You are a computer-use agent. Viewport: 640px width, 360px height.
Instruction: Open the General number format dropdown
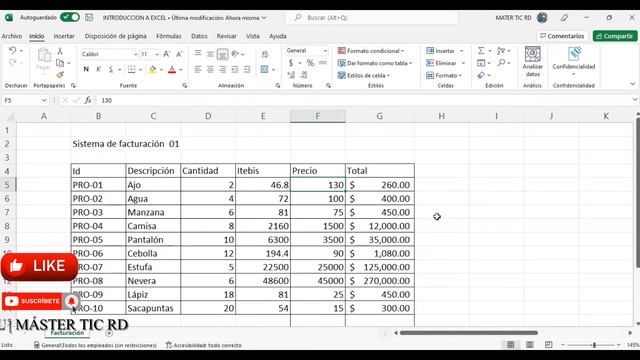coord(325,51)
